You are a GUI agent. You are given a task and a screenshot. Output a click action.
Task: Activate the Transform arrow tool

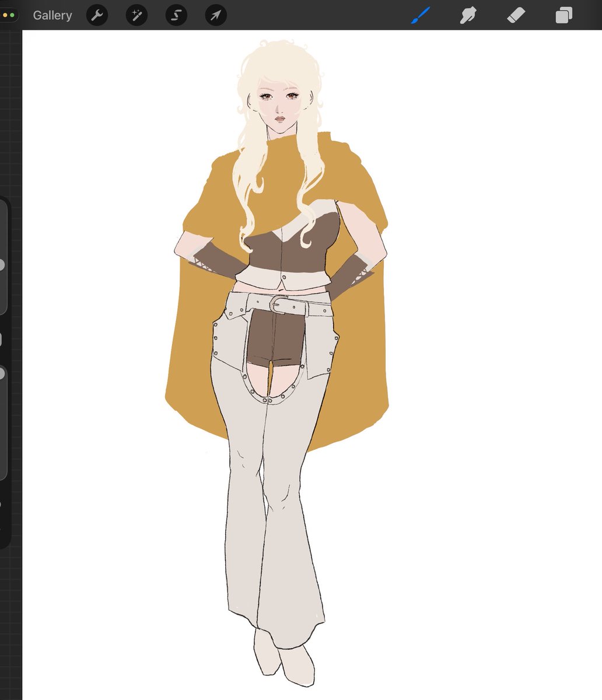pyautogui.click(x=216, y=15)
